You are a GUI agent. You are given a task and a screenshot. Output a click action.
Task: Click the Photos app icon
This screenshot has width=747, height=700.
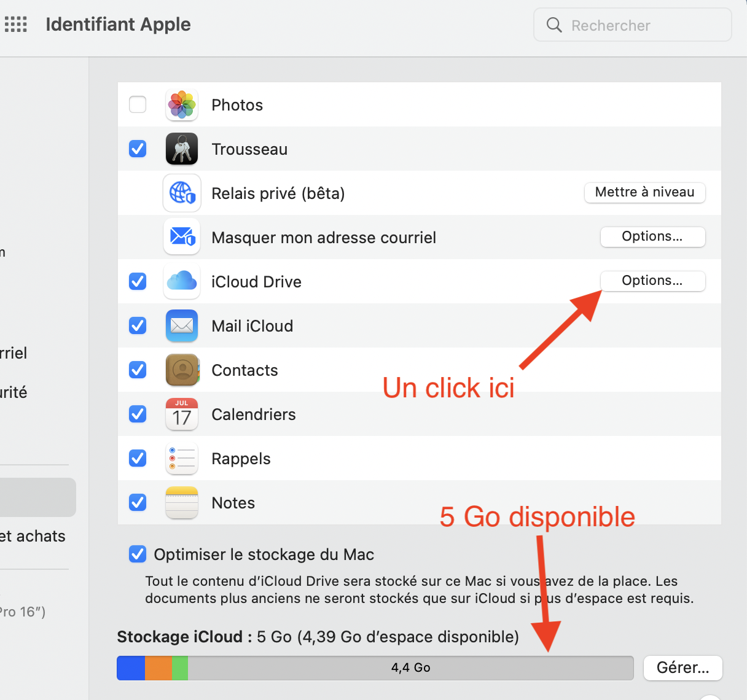pos(182,105)
